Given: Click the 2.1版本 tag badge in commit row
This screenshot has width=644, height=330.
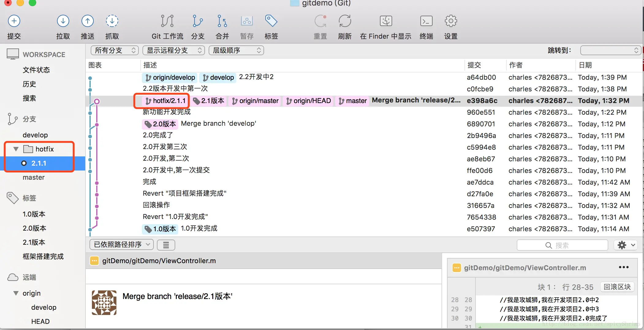Looking at the screenshot, I should click(x=209, y=101).
